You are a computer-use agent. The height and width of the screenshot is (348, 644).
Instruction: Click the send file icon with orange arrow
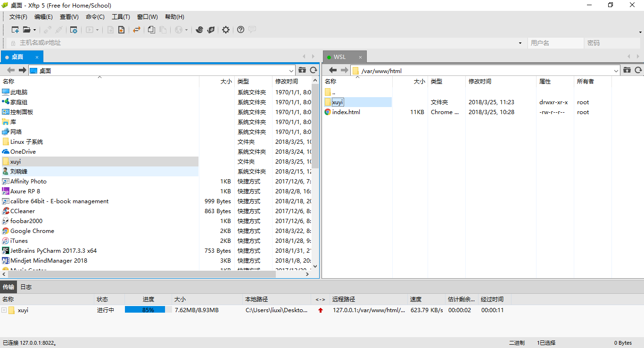(121, 30)
